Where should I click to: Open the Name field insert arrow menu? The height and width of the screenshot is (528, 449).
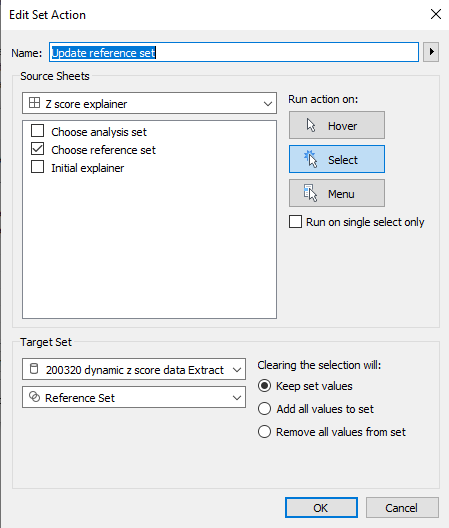point(431,52)
